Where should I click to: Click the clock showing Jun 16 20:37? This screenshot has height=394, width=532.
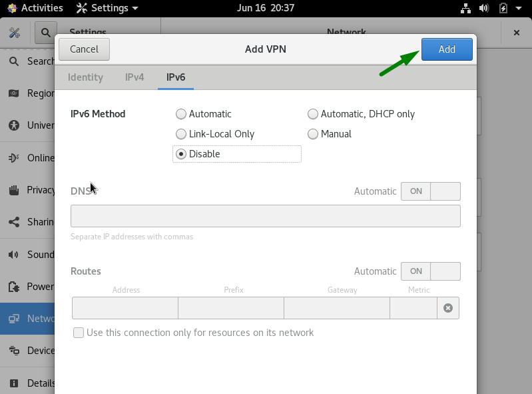(x=265, y=8)
